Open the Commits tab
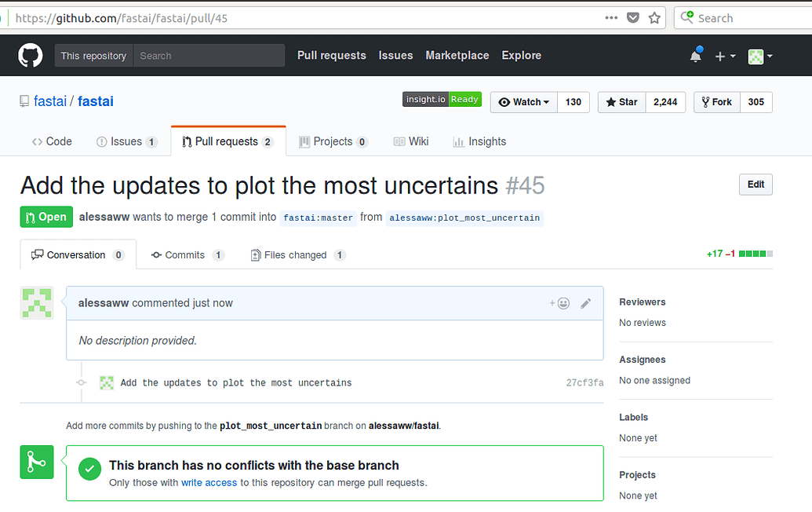The width and height of the screenshot is (812, 512). [187, 255]
